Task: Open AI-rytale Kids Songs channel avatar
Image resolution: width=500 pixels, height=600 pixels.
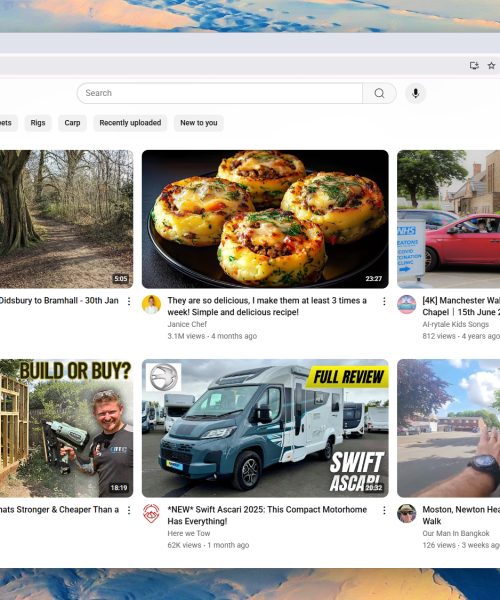Action: click(x=407, y=305)
